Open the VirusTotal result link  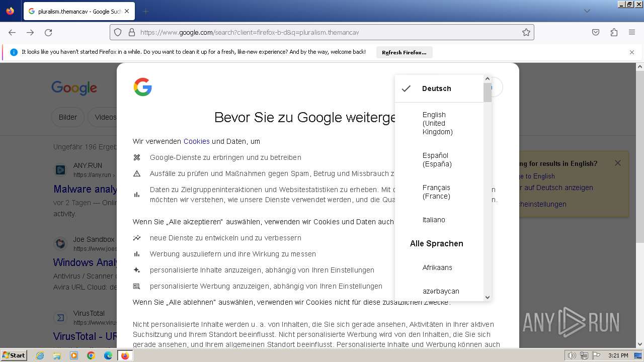pyautogui.click(x=85, y=336)
